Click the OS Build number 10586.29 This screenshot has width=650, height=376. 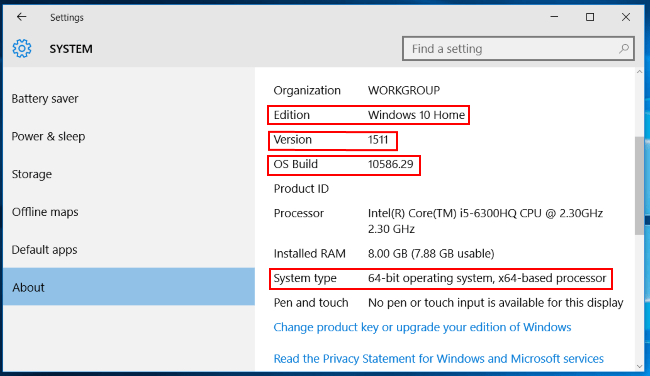pyautogui.click(x=390, y=164)
